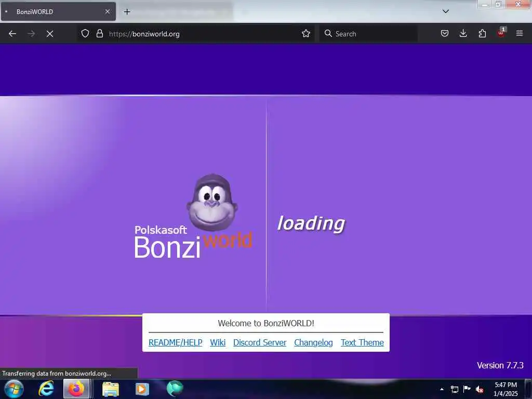The image size is (532, 399).
Task: Click the 'Welcome to BonziWORLD!' heading
Action: point(266,323)
